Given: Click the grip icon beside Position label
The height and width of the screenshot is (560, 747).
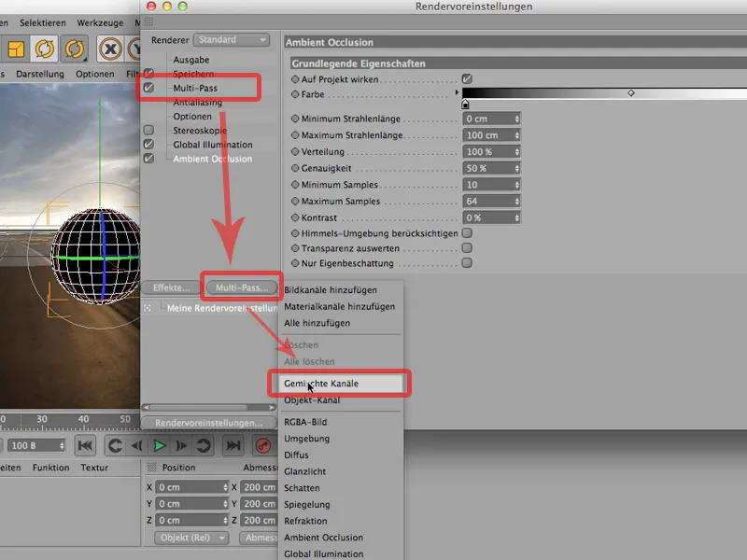Looking at the screenshot, I should (x=151, y=468).
